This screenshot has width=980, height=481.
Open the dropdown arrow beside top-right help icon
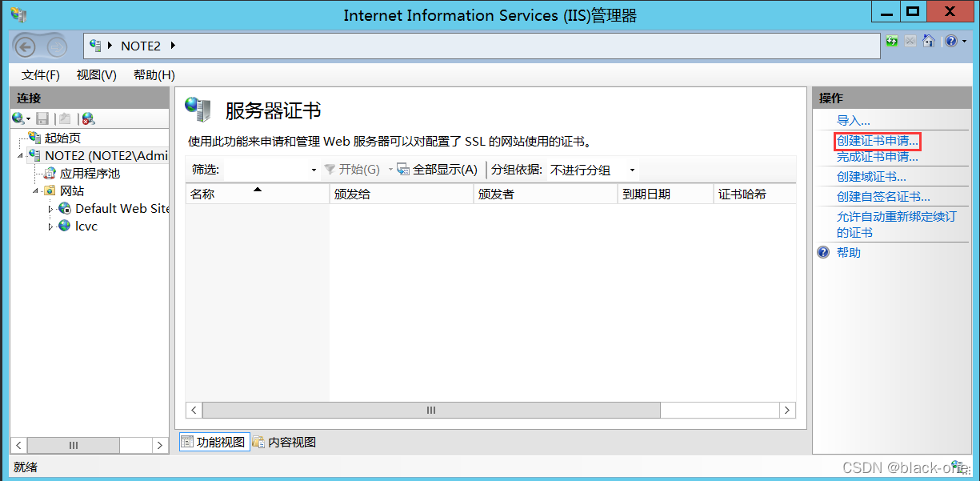coord(963,41)
